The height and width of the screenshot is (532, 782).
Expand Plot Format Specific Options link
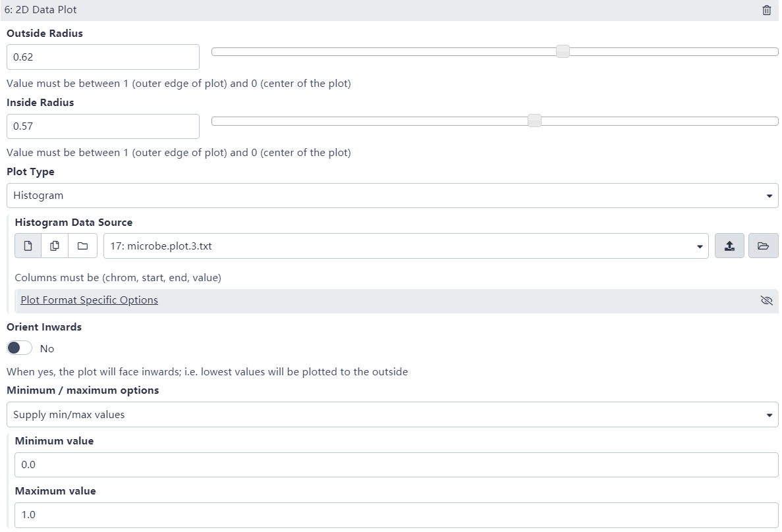89,300
